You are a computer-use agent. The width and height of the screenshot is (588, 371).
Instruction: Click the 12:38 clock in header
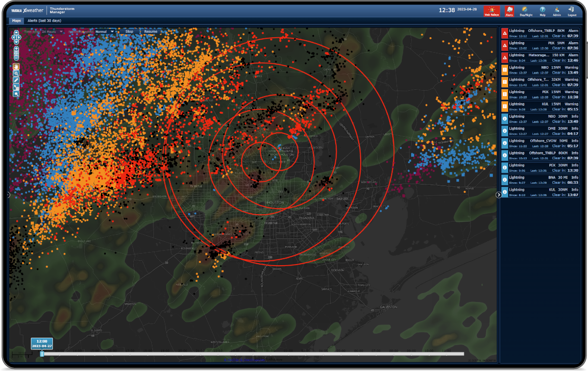[447, 10]
